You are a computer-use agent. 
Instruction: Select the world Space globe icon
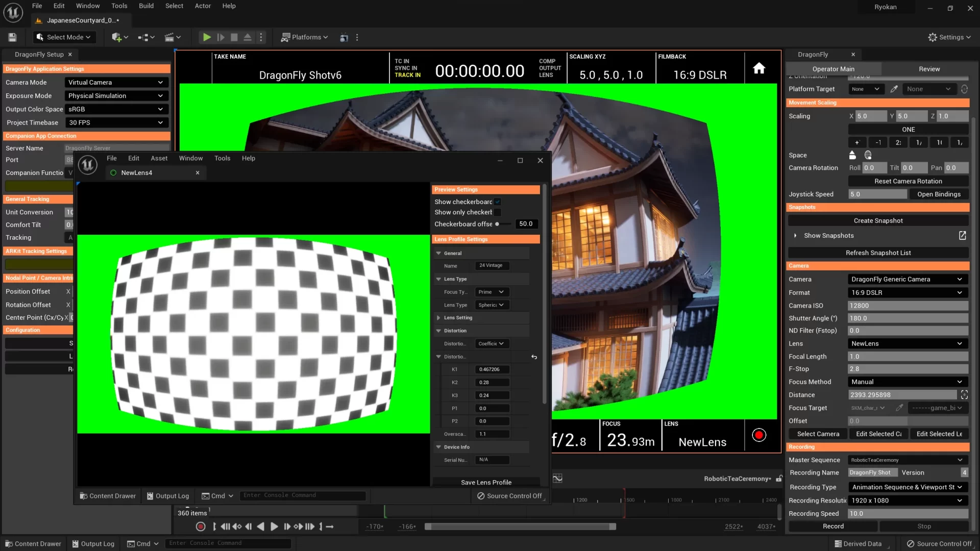pos(868,155)
